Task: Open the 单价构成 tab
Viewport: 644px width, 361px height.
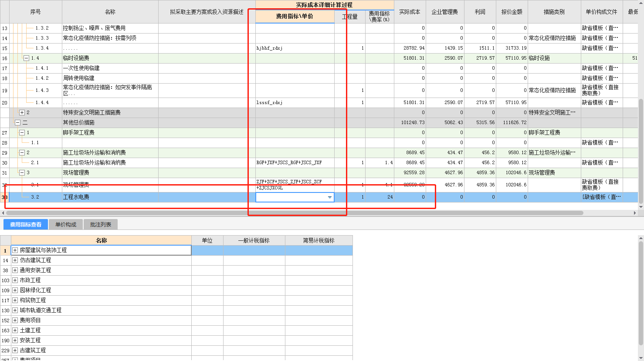Action: pos(66,225)
